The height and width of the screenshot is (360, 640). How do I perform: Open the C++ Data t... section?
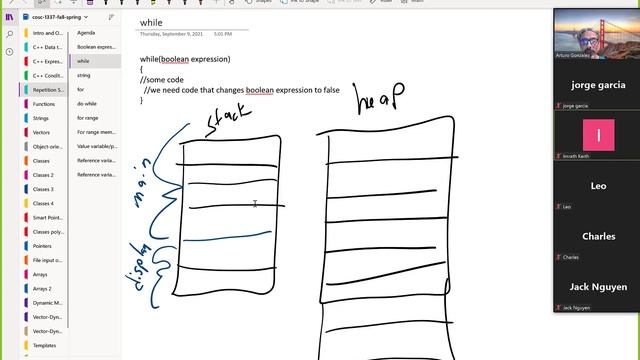(44, 47)
